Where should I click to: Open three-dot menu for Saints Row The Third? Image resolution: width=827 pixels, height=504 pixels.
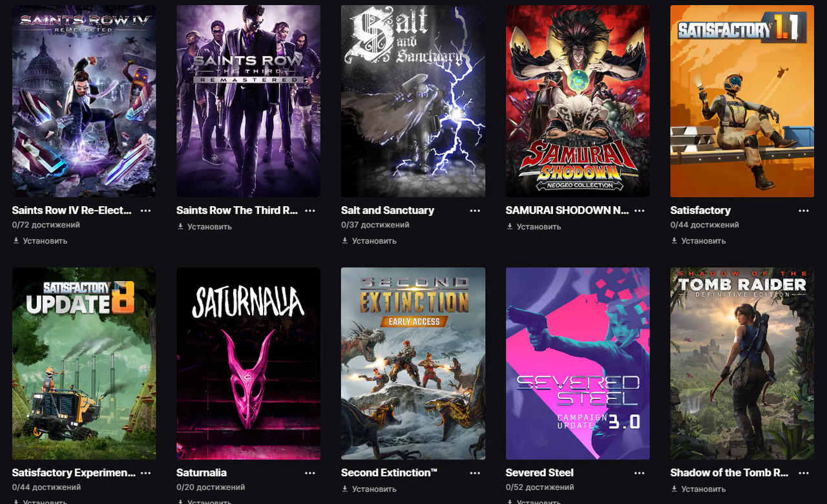click(x=310, y=211)
